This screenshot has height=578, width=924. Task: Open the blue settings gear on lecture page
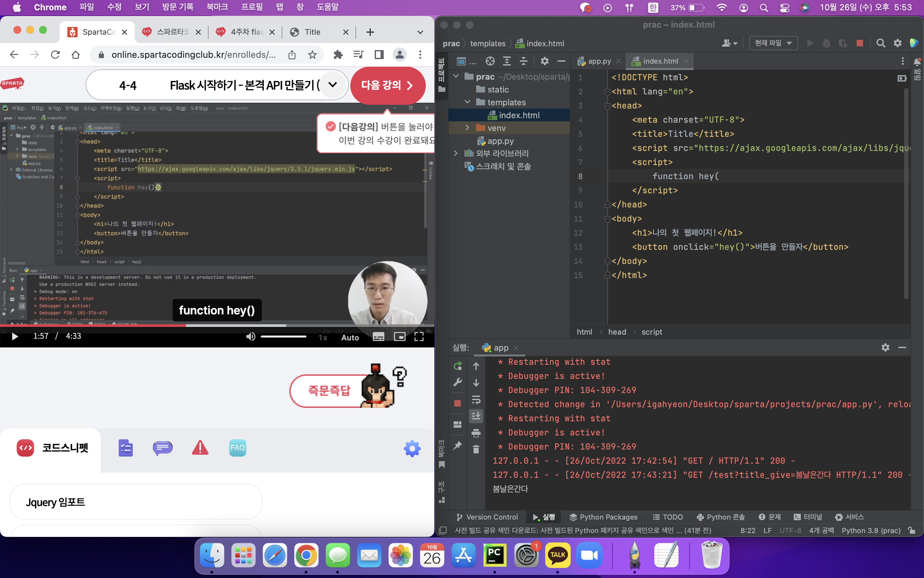(x=412, y=448)
